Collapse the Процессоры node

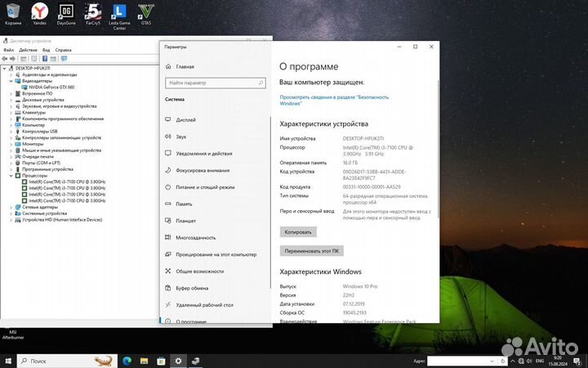[x=11, y=175]
